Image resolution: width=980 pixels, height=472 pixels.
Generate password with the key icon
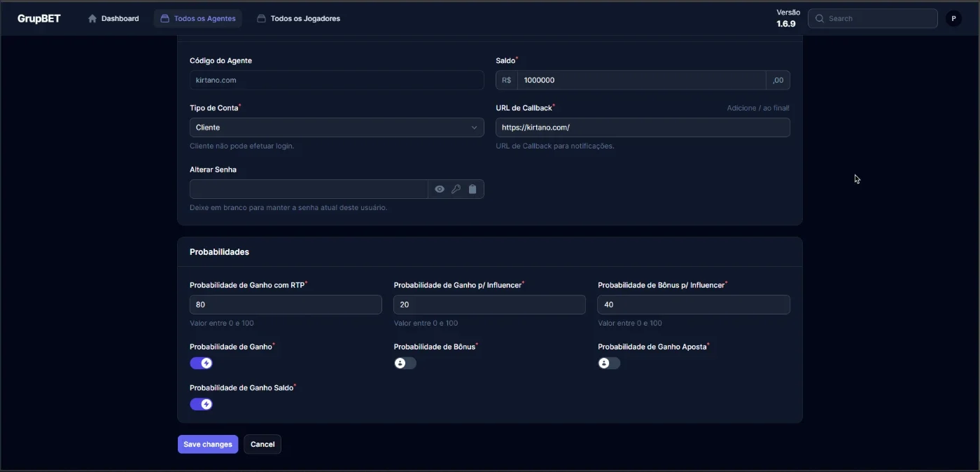(x=456, y=189)
